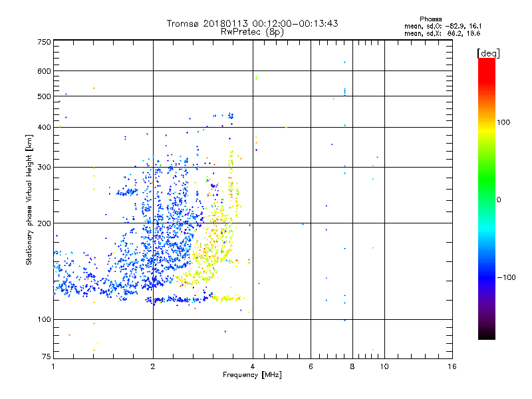Click the subtitle 'RwPretec (8p)'

252,32
